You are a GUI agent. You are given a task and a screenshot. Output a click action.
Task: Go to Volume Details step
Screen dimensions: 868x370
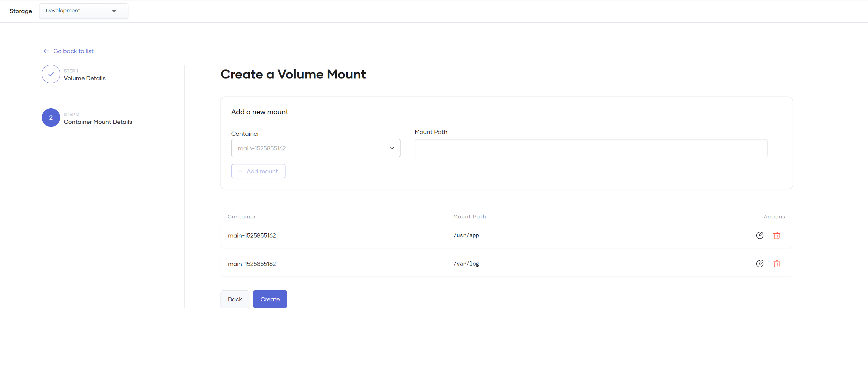coord(85,78)
